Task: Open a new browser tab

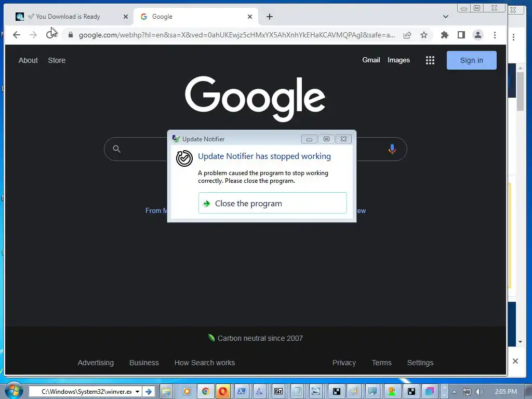Action: [270, 17]
